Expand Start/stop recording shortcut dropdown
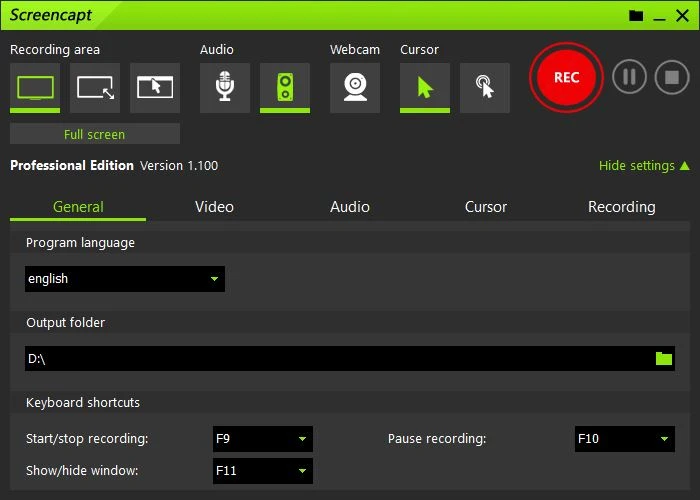 (x=263, y=439)
